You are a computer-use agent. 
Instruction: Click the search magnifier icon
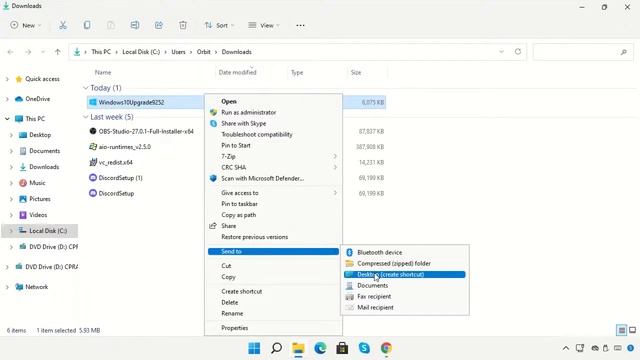[623, 52]
